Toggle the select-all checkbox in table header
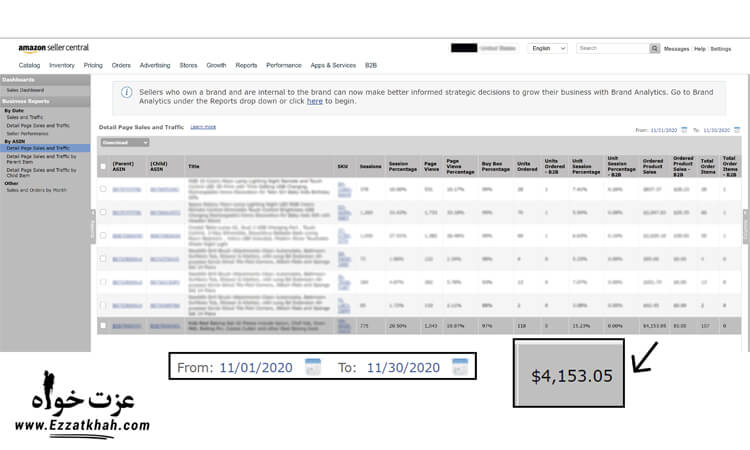The image size is (750, 450). (103, 163)
